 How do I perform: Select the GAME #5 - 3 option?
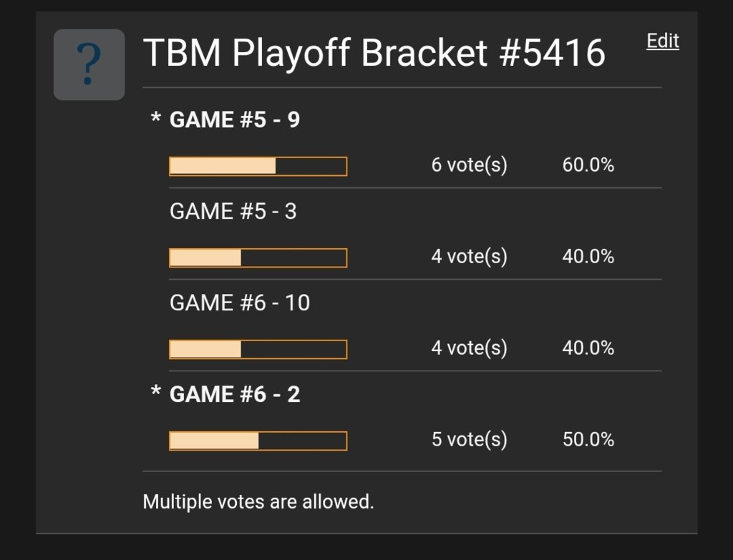[x=233, y=211]
